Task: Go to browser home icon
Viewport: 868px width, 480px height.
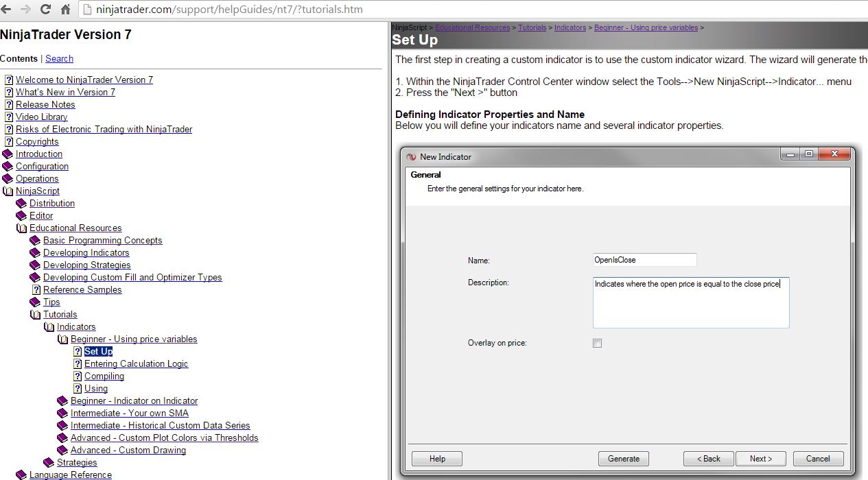Action: (x=66, y=10)
